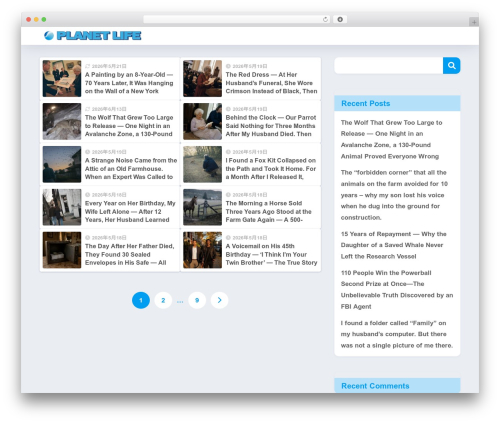
Task: Click the Planet Life logo
Action: click(93, 35)
